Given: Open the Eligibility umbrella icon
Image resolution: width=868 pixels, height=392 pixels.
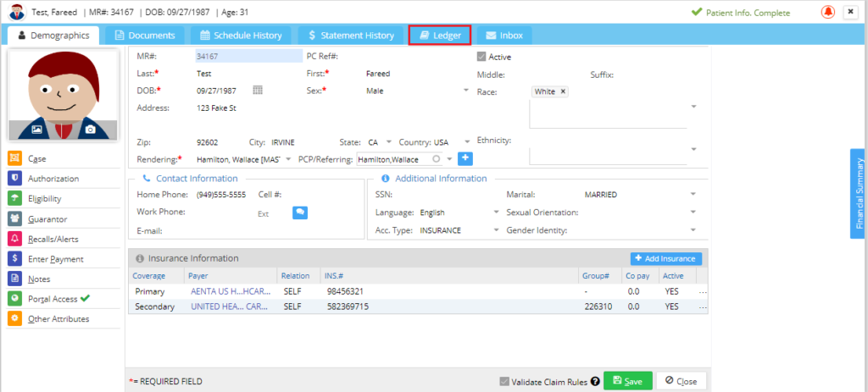Looking at the screenshot, I should point(15,198).
